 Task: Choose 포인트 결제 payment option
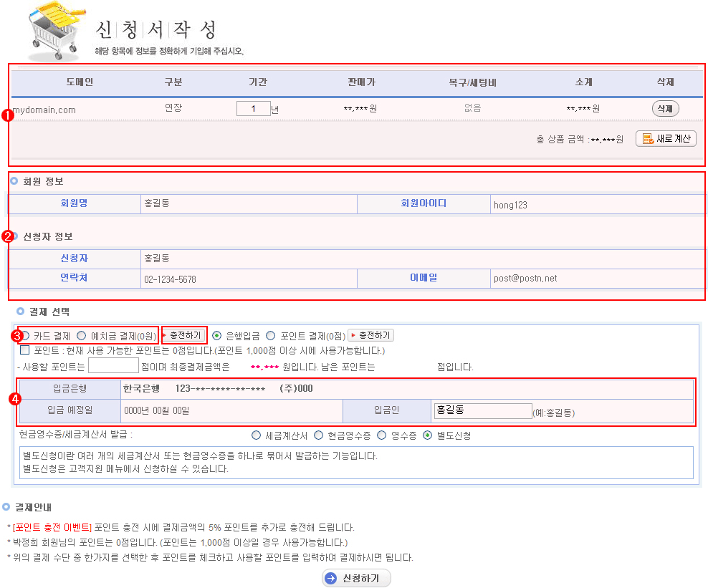(x=271, y=335)
